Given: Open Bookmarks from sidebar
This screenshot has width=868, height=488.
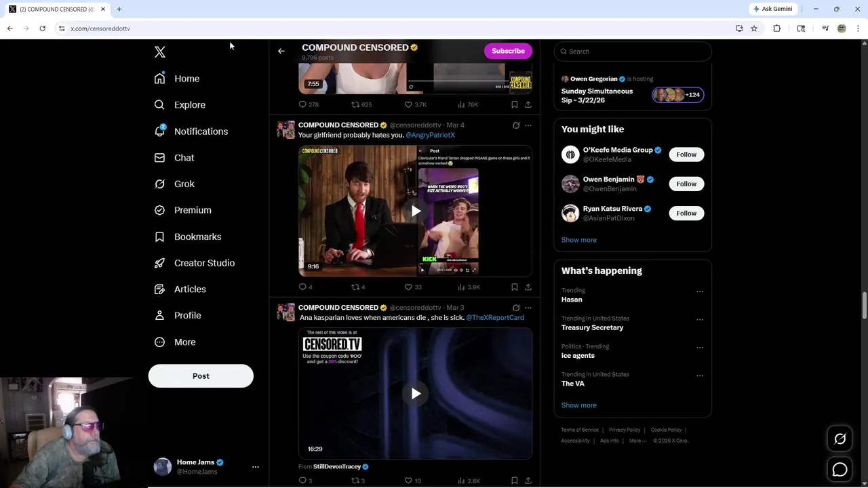Looking at the screenshot, I should pos(188,237).
